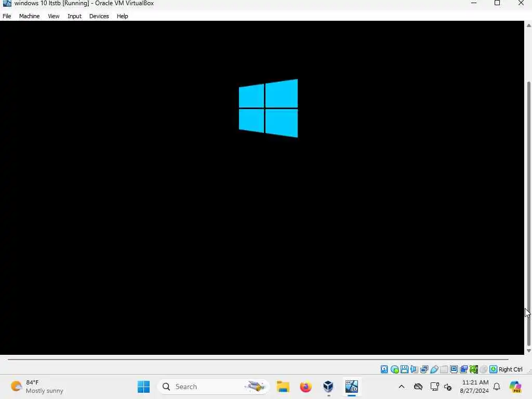
Task: Open Copilot preview from the taskbar
Action: click(x=515, y=387)
